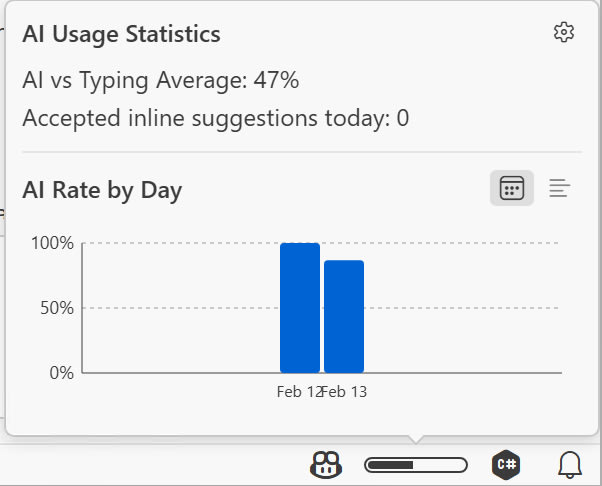Click the 0% y-axis label
The image size is (602, 486).
click(61, 373)
